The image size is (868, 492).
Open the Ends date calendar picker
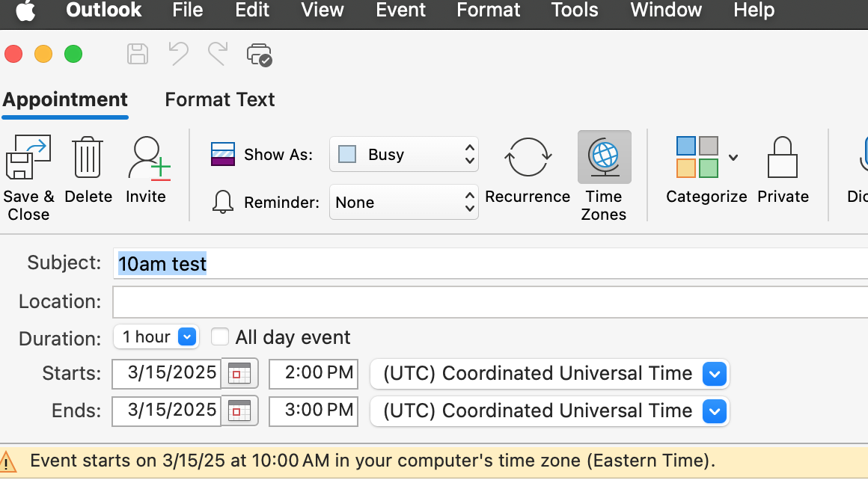click(x=239, y=411)
